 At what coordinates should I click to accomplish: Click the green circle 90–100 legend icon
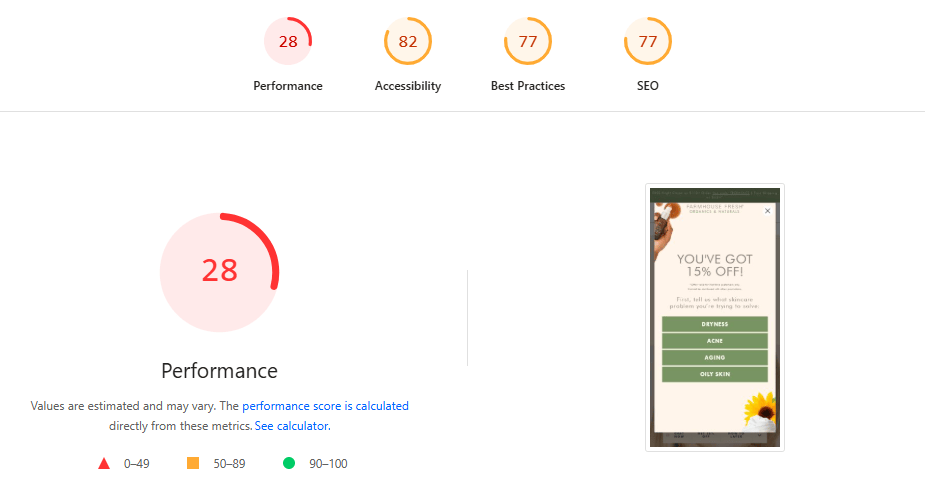pos(289,464)
